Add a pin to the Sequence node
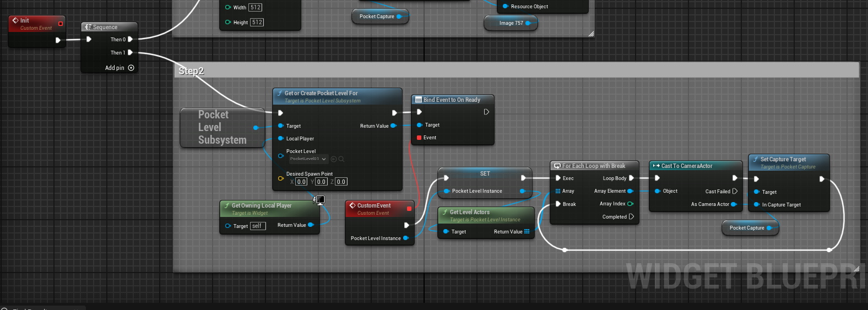Viewport: 868px width, 310px height. tap(120, 68)
